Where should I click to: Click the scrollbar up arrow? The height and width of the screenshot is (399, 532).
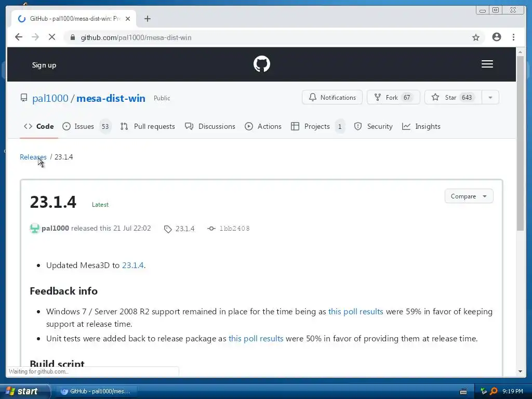(520, 52)
